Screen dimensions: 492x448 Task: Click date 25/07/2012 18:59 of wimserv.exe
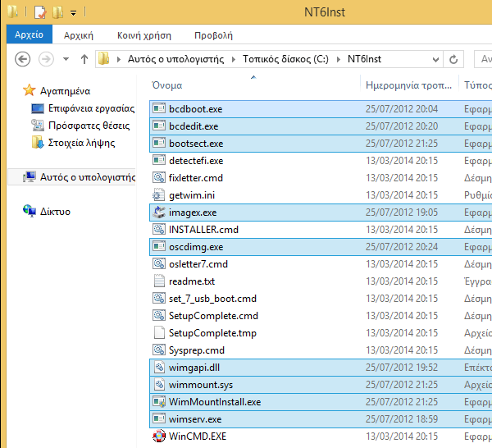tap(402, 419)
